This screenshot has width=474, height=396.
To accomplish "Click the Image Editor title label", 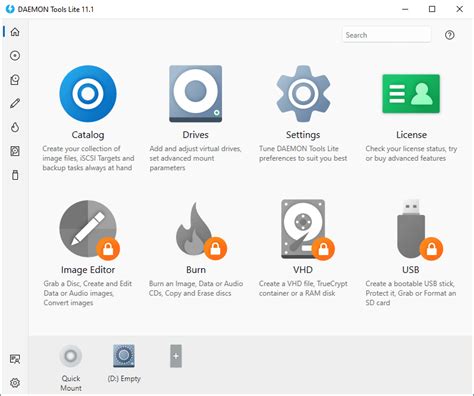I will (x=88, y=270).
